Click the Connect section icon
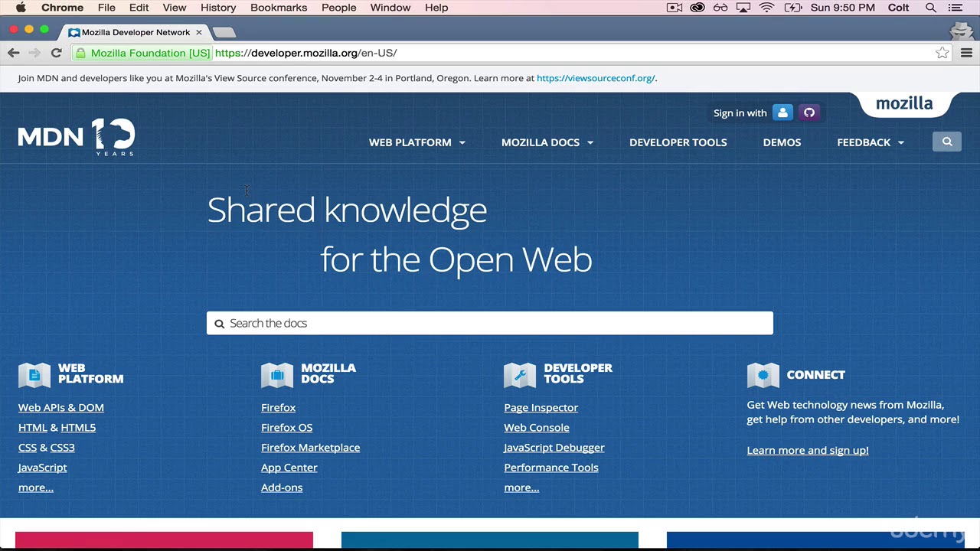This screenshot has width=980, height=551. click(763, 375)
